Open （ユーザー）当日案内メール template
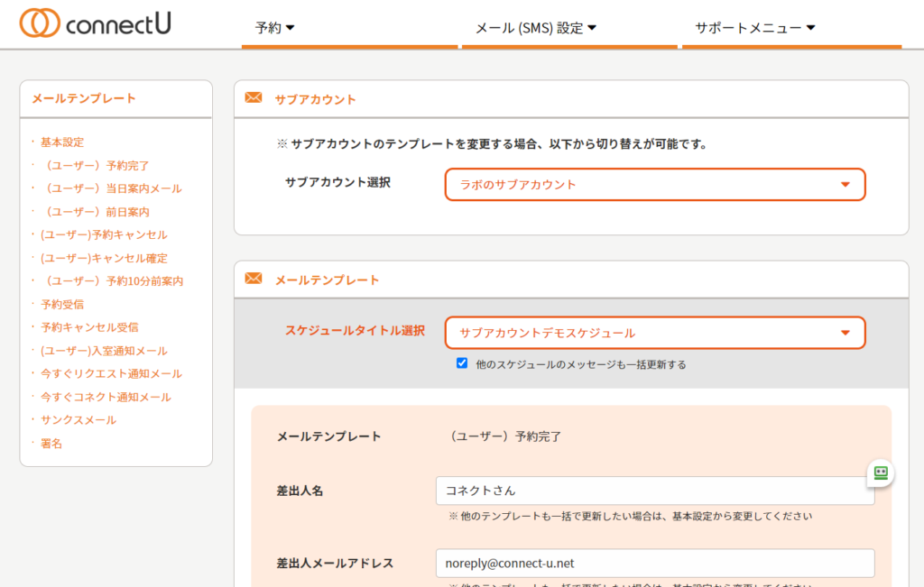 (111, 188)
